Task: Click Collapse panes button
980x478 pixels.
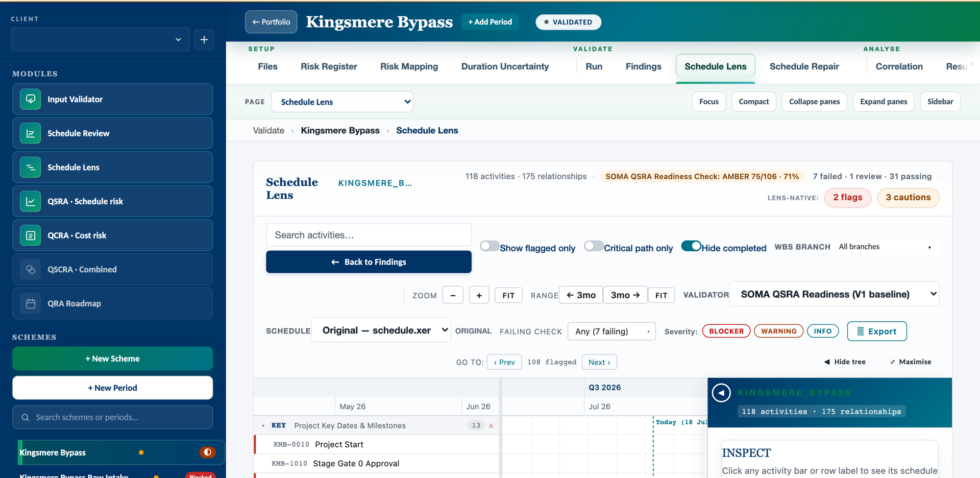Action: tap(814, 102)
